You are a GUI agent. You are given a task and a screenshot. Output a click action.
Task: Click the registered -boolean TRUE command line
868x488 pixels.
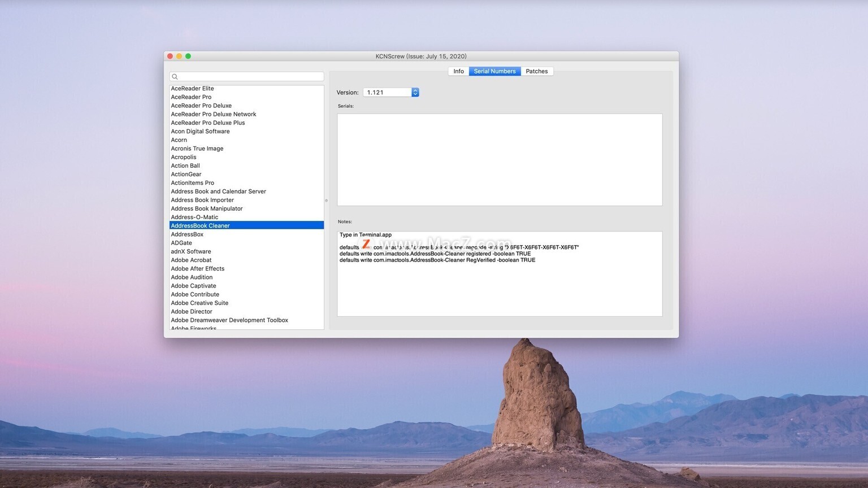pyautogui.click(x=435, y=254)
